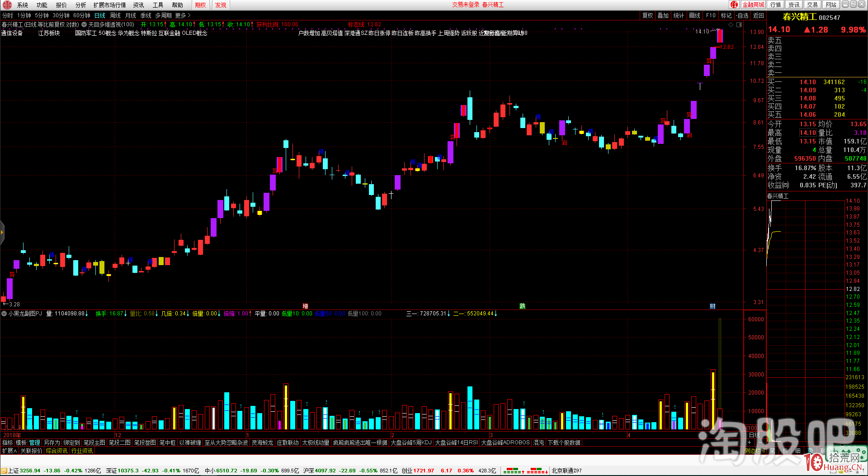Open the 信 info service icon
The height and width of the screenshot is (476, 868).
[734, 5]
